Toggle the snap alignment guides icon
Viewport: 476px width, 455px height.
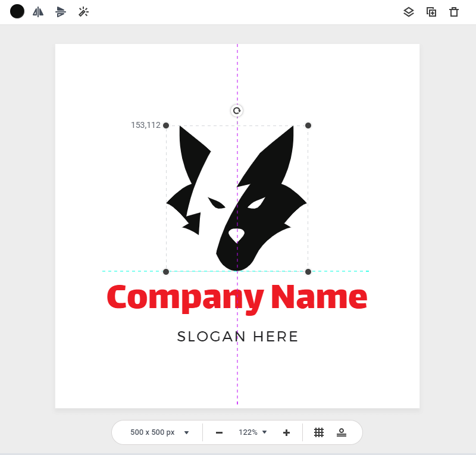click(342, 432)
